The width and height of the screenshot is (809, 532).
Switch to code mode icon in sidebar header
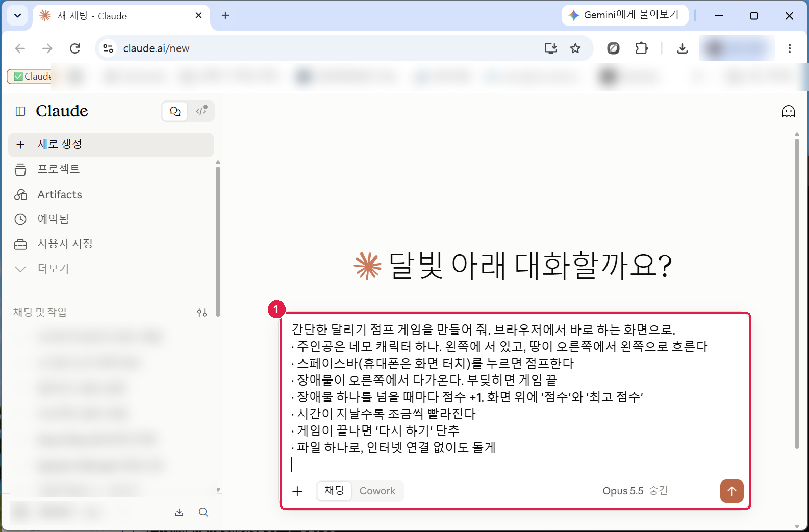201,111
